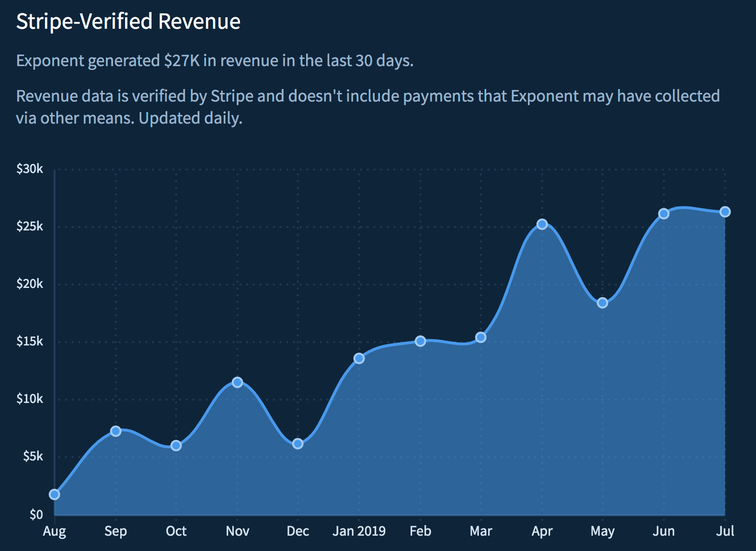Viewport: 756px width, 551px height.
Task: Click the $25k y-axis label
Action: 30,226
